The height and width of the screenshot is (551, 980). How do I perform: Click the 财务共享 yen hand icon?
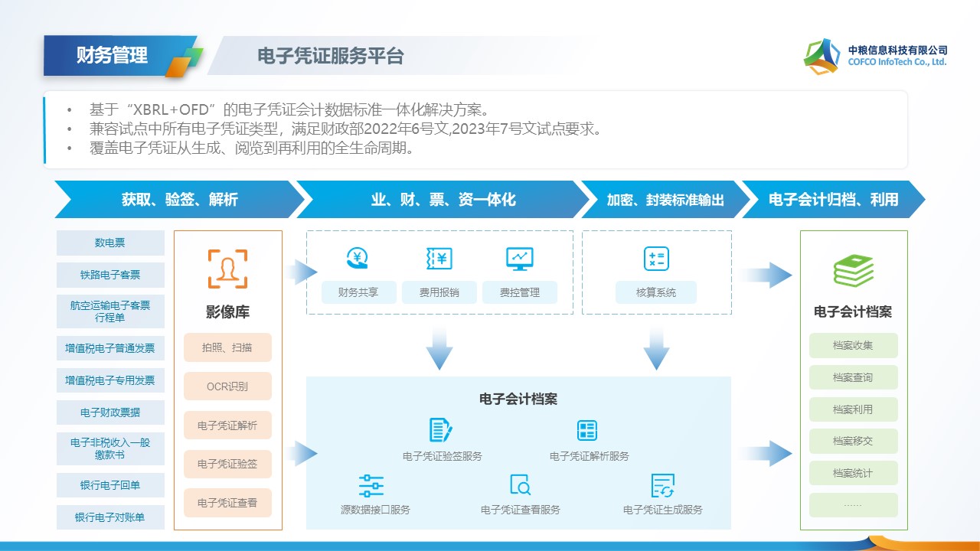(358, 259)
